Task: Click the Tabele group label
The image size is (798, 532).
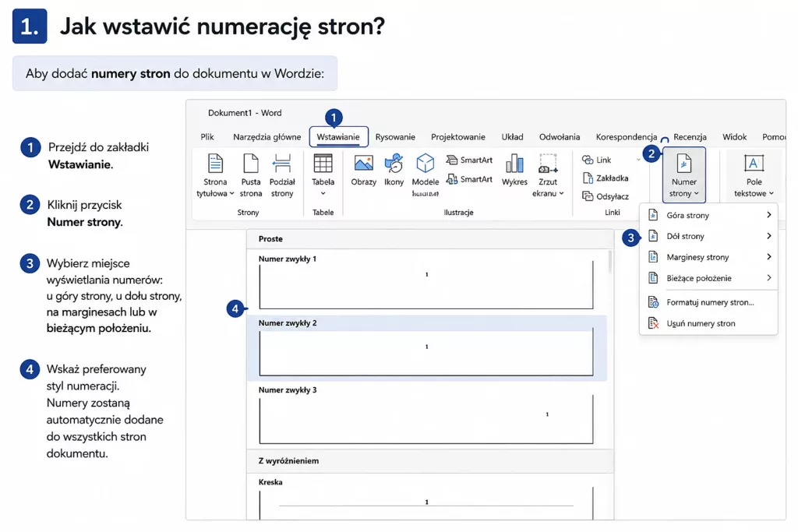Action: (x=323, y=213)
